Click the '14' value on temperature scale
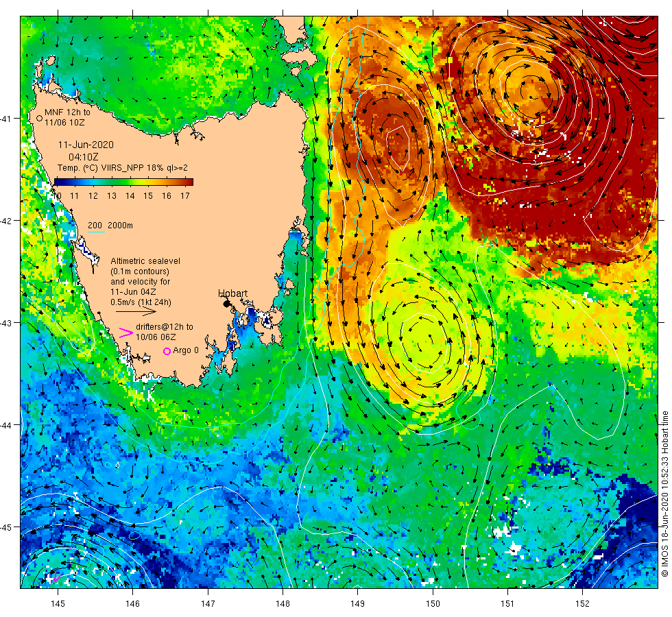 (130, 196)
